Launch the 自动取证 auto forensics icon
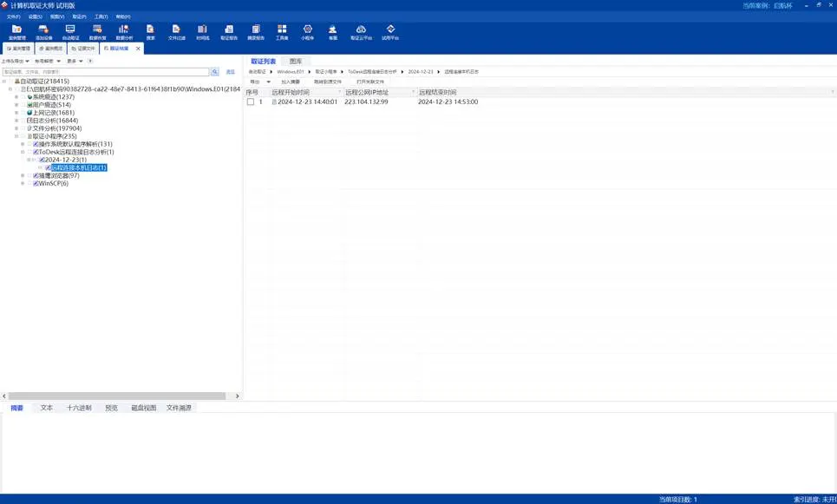This screenshot has height=504, width=837. (70, 32)
